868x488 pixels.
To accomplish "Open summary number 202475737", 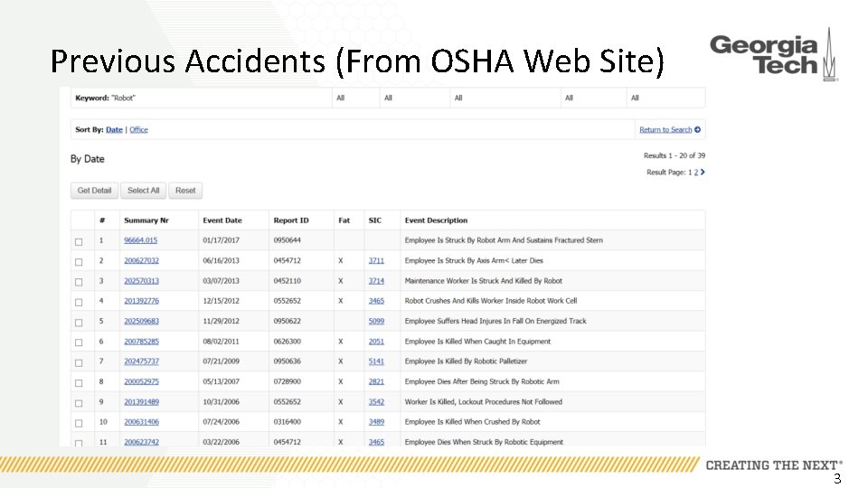I will (141, 361).
